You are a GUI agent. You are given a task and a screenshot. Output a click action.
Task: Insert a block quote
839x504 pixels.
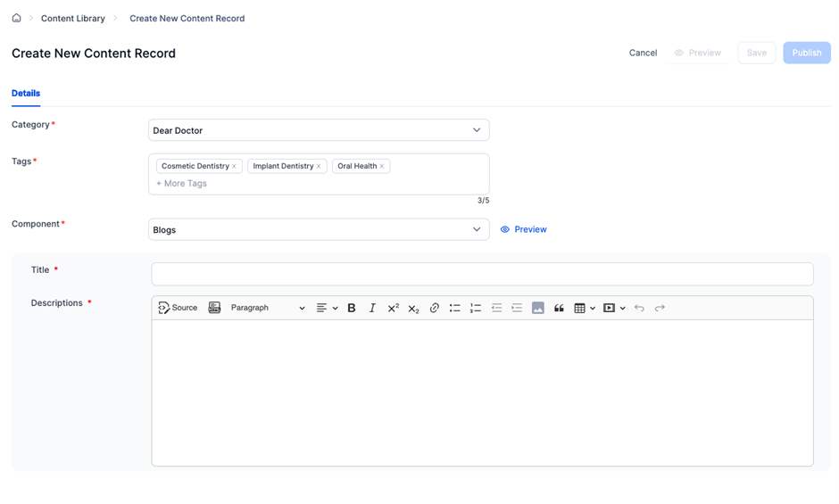(x=559, y=308)
